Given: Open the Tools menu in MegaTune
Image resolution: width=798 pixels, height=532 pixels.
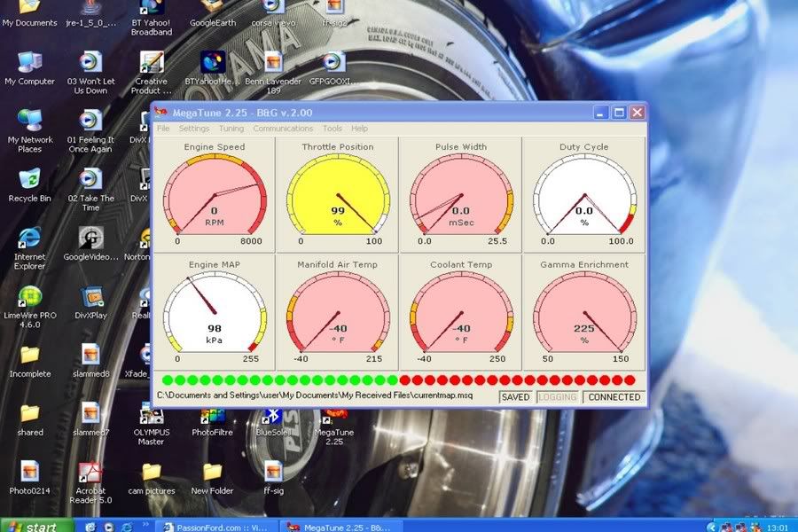Looking at the screenshot, I should pos(332,129).
